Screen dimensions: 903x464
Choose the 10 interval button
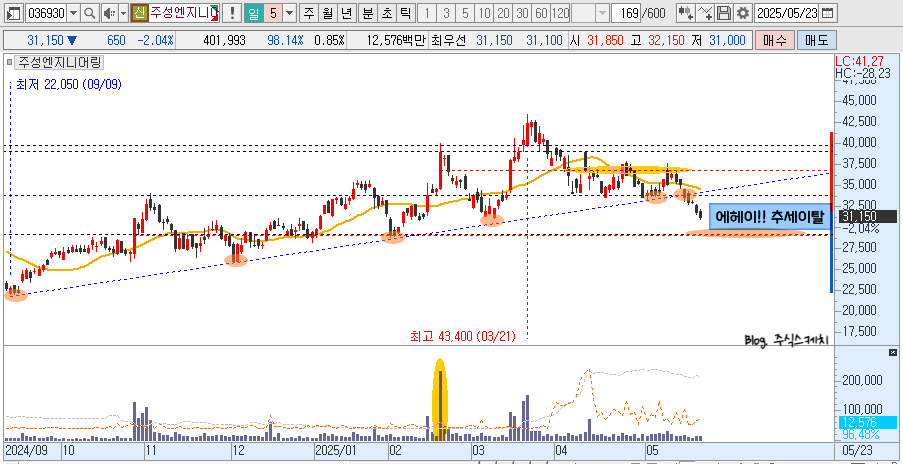[x=485, y=13]
